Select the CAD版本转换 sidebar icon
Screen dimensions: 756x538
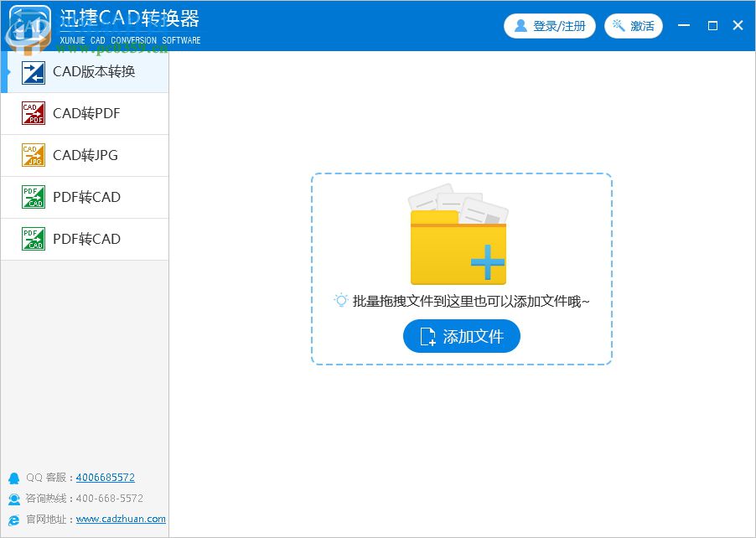32,71
